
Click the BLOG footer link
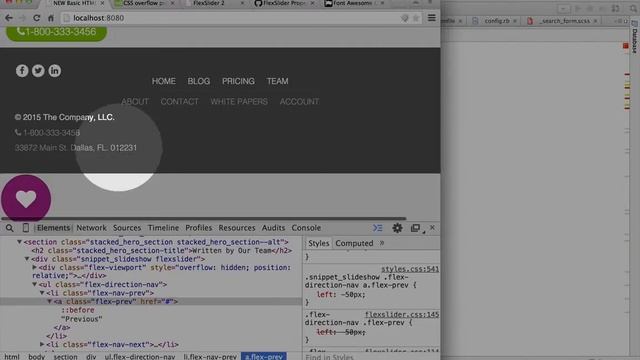pyautogui.click(x=199, y=81)
